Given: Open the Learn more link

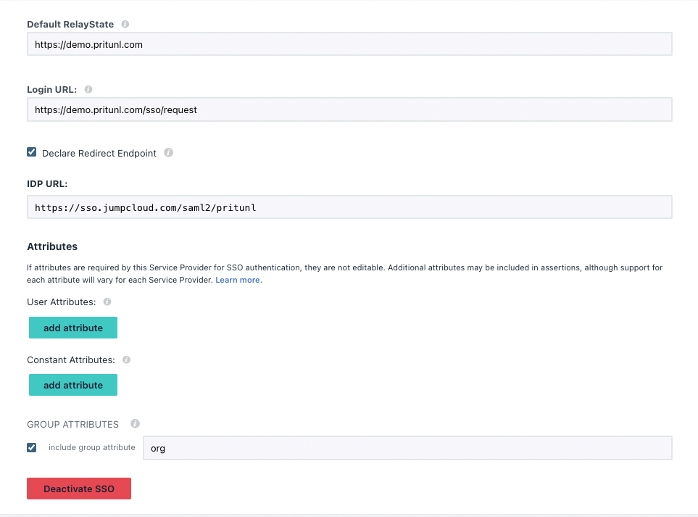Looking at the screenshot, I should coord(238,280).
